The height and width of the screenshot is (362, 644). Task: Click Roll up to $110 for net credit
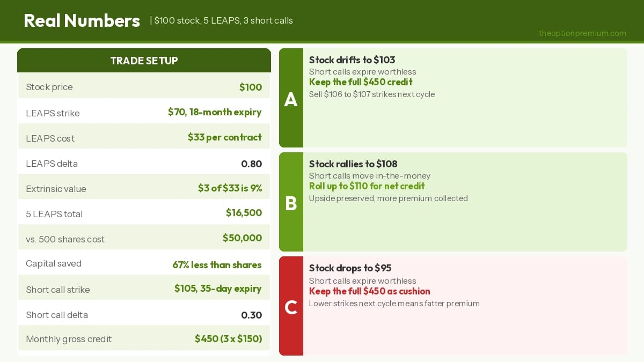(x=367, y=186)
